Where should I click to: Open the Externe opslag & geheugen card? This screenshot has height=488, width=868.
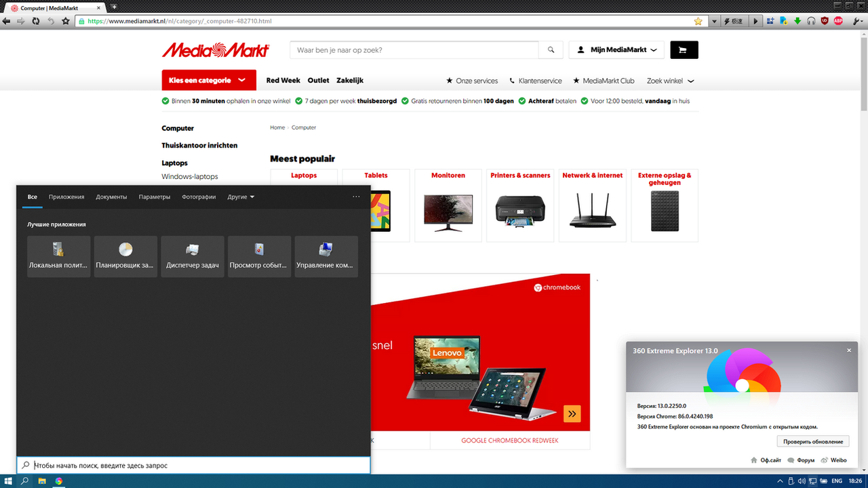pyautogui.click(x=665, y=205)
